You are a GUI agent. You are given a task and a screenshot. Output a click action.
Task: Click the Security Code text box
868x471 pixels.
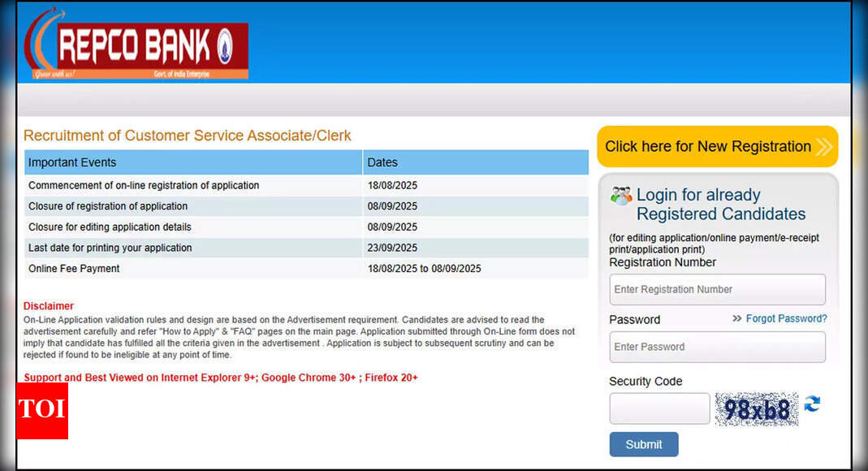coord(659,409)
